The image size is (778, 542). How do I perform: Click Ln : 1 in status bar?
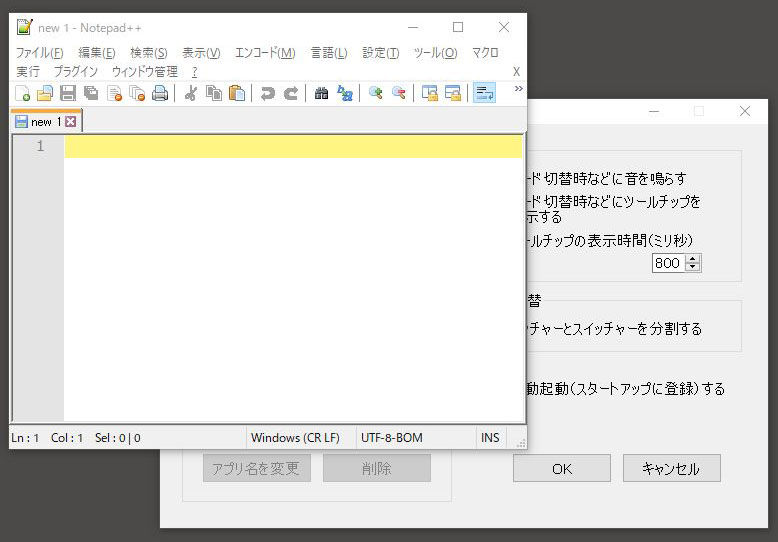coord(25,438)
